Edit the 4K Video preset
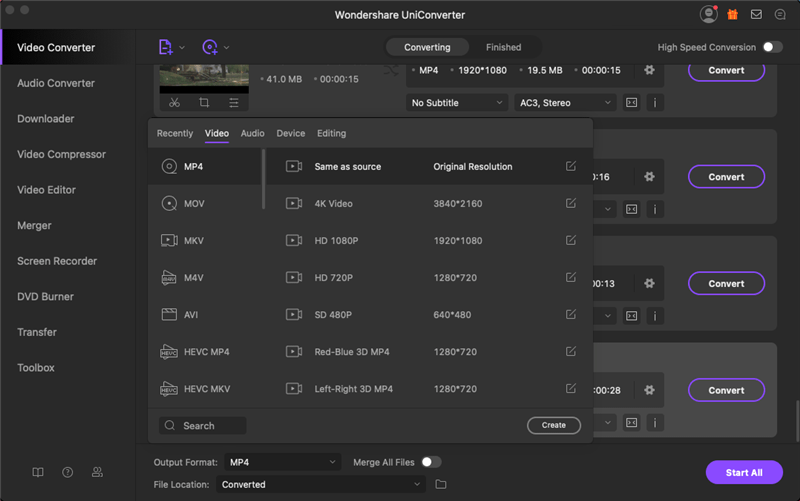Viewport: 800px width, 501px height. 571,203
